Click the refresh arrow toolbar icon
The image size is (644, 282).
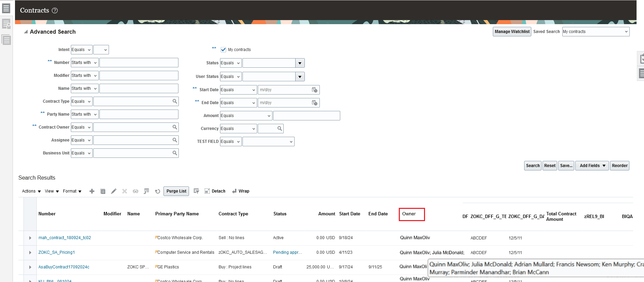[157, 191]
